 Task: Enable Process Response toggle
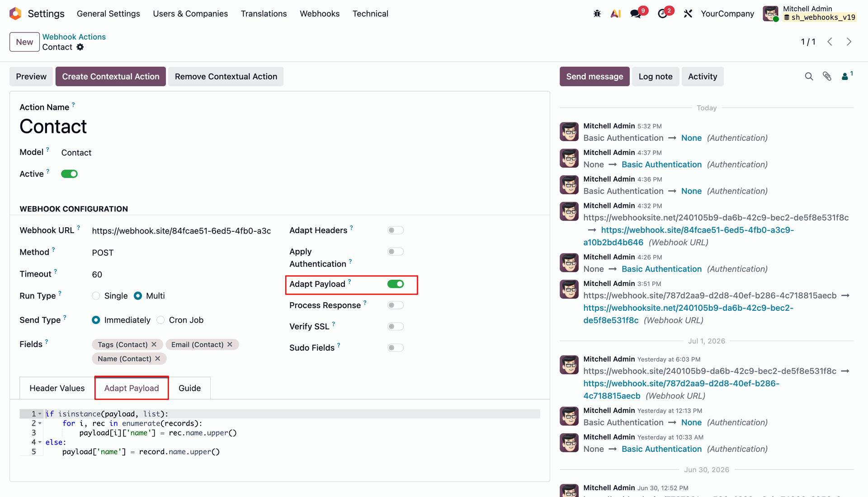point(396,305)
